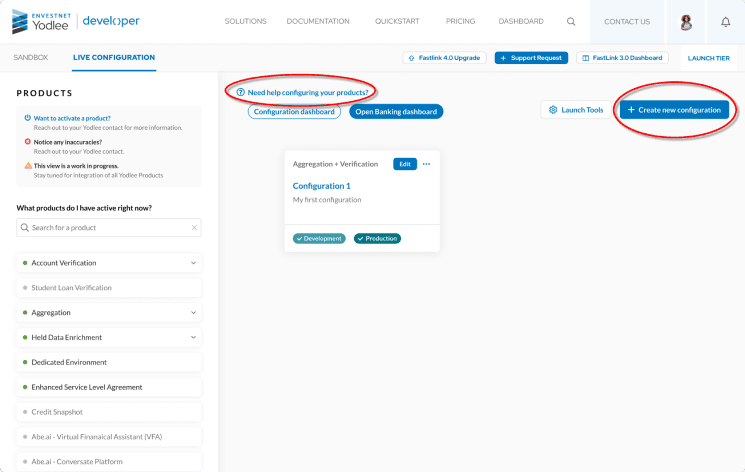Open the PRICING page
This screenshot has width=745, height=472.
click(x=460, y=21)
